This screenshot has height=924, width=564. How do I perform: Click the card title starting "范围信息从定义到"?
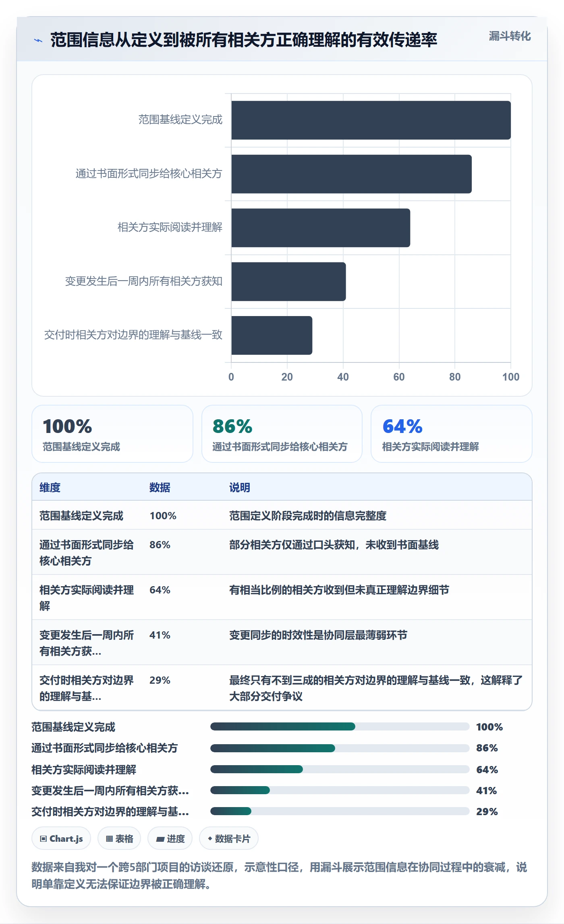[244, 40]
